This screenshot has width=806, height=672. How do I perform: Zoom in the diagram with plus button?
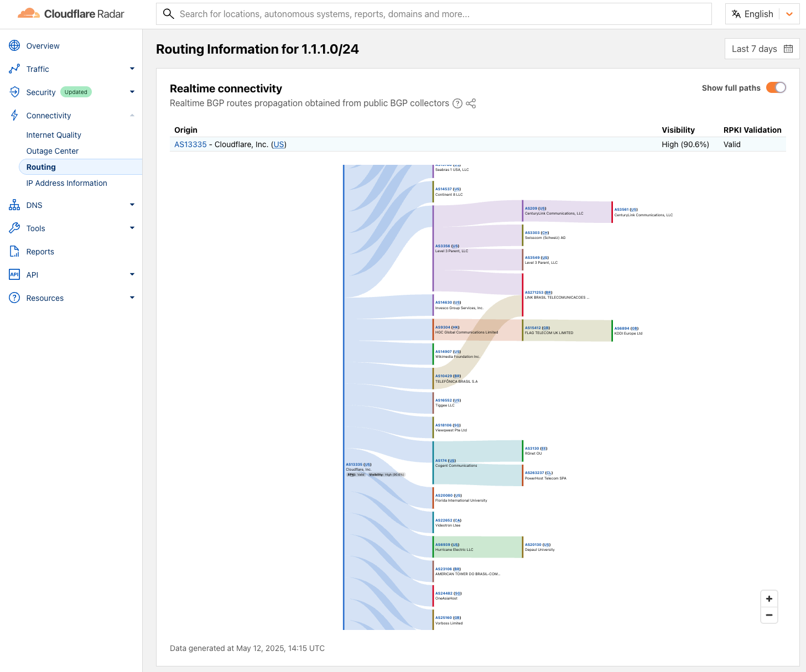[769, 598]
